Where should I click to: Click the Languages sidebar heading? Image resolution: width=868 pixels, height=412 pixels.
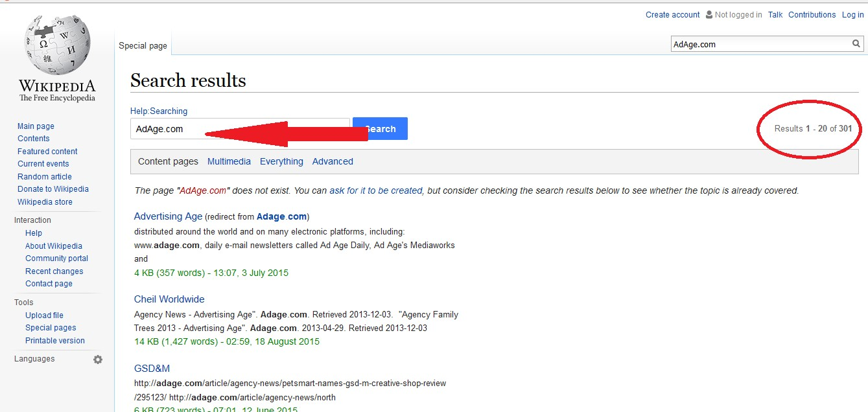coord(34,359)
